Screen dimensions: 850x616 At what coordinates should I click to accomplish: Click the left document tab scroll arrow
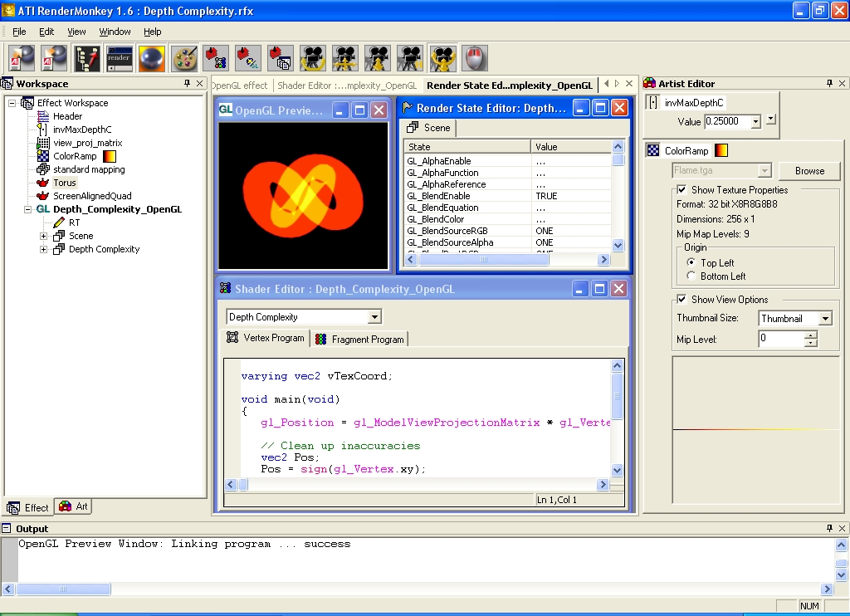click(x=607, y=84)
